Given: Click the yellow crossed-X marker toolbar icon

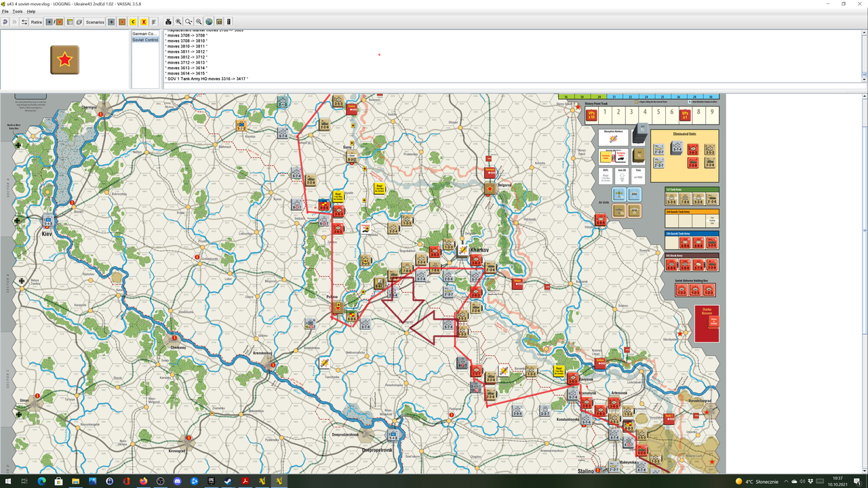Looking at the screenshot, I should (144, 22).
